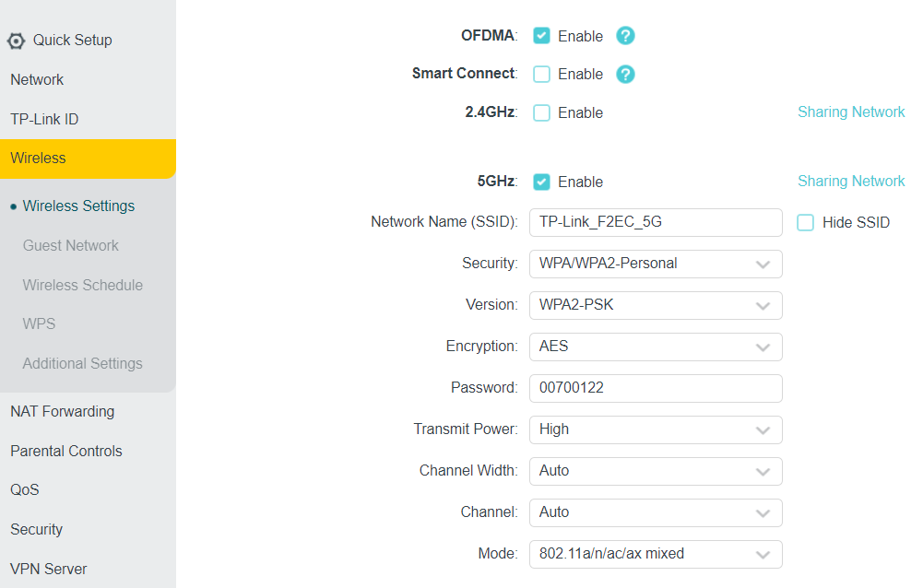The height and width of the screenshot is (588, 923).
Task: Enable the 2.4GHz wireless checkbox
Action: [542, 112]
